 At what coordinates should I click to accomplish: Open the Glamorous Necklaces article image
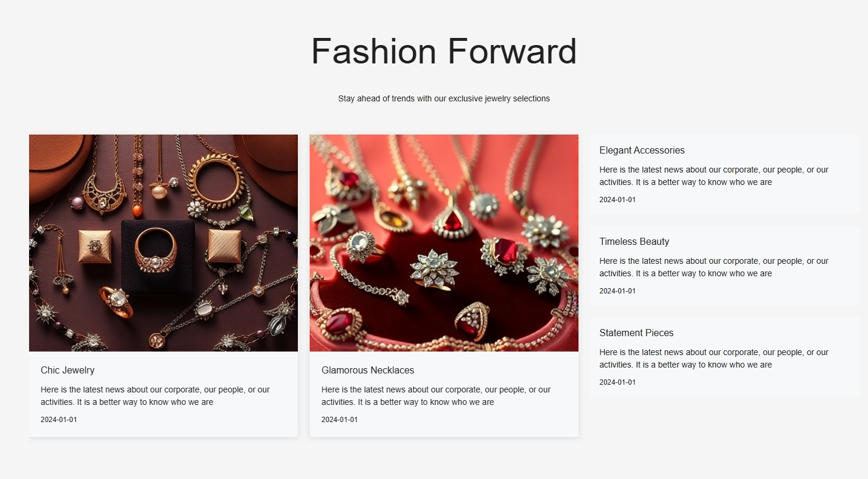(x=444, y=243)
